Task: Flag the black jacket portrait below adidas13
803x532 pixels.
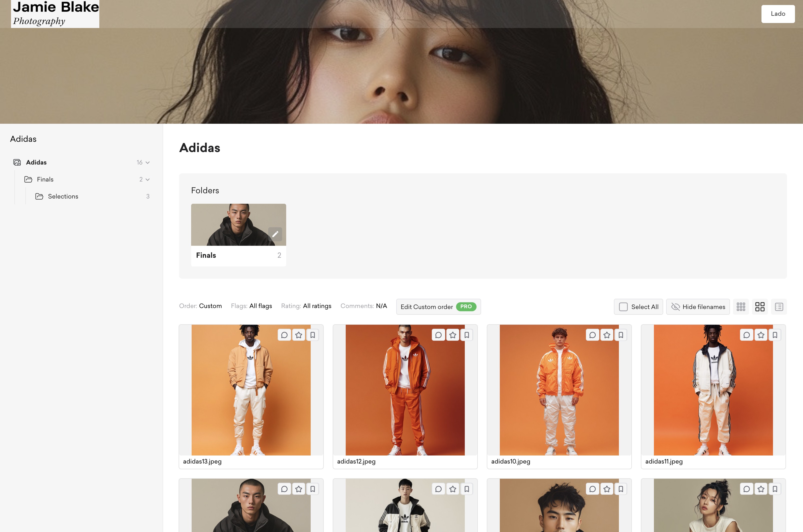Action: tap(313, 489)
